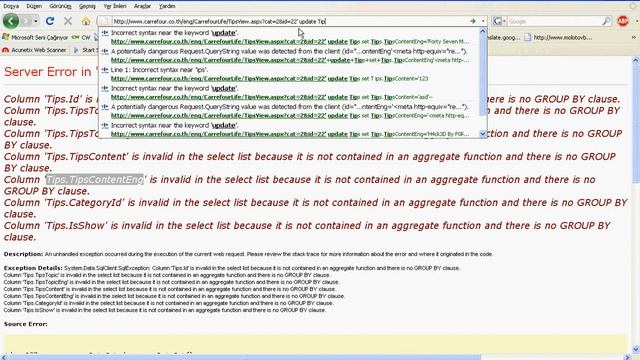The width and height of the screenshot is (640, 360).
Task: Click the 'Column Tips.CategoryId is invalid' line
Action: 315,208
